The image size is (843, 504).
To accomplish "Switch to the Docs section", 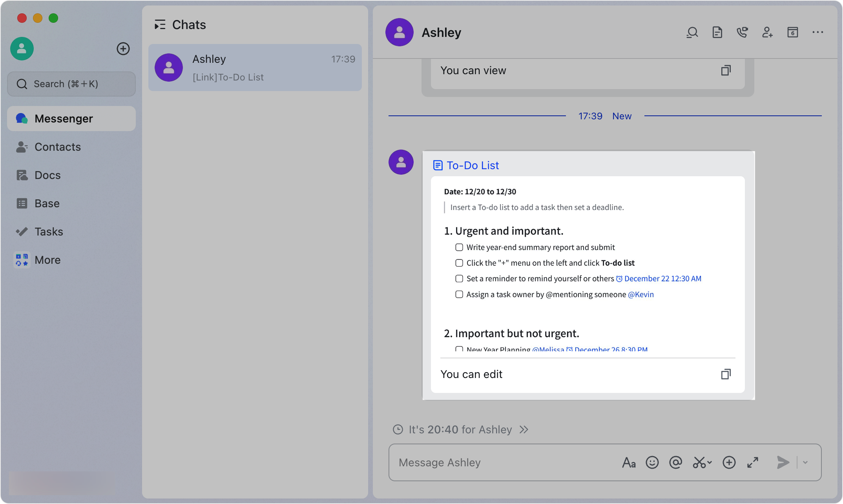I will pos(47,175).
